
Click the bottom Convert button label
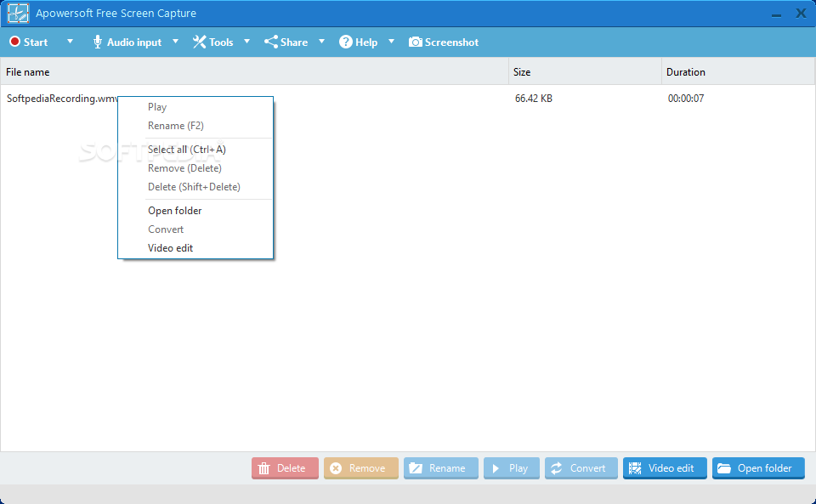tap(587, 468)
